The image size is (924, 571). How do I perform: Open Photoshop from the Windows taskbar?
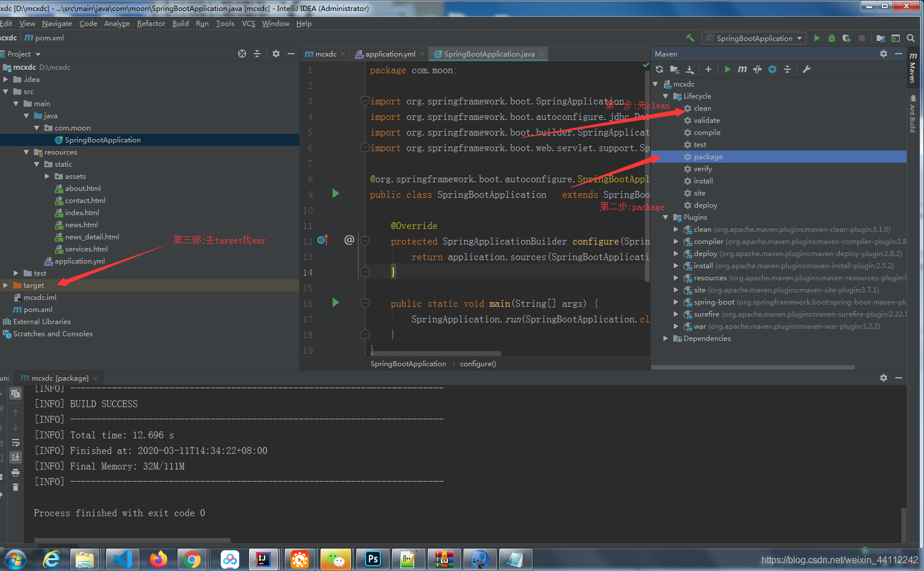[373, 559]
